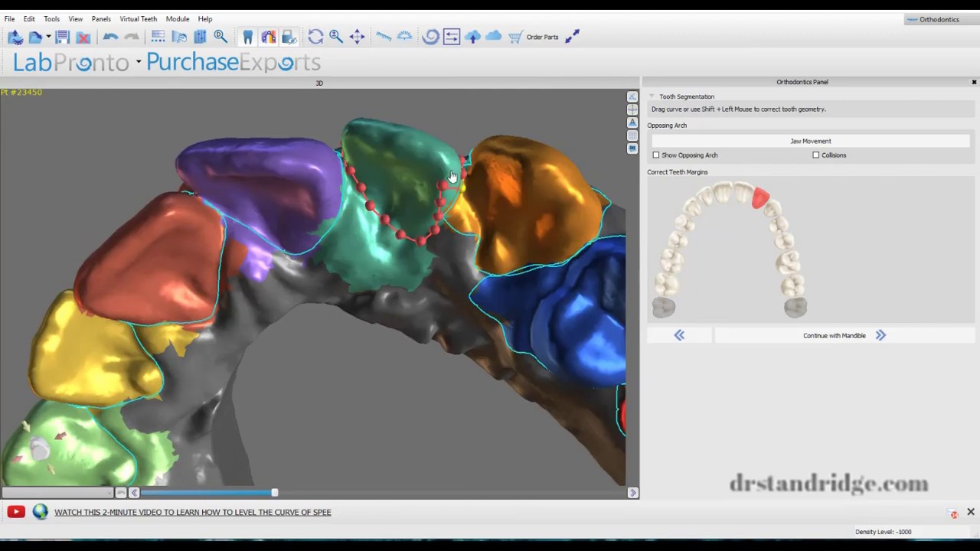The width and height of the screenshot is (980, 551).
Task: Click the plain cloud icon
Action: pos(493,37)
